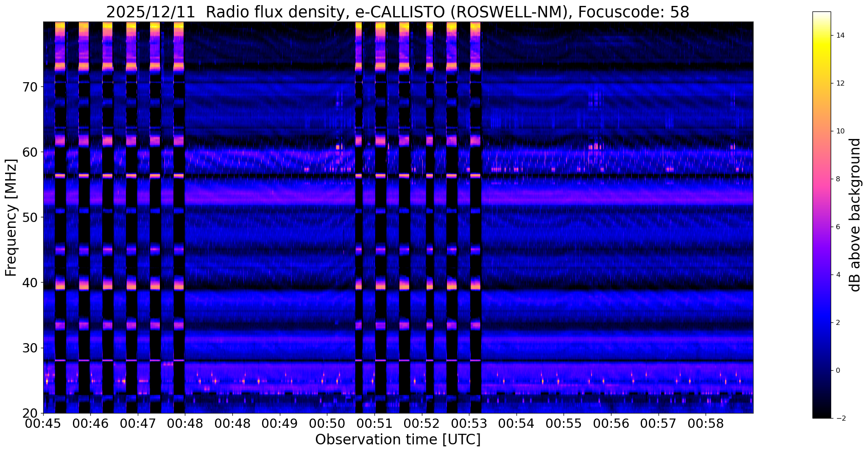The image size is (868, 452).
Task: Click the colorbar tick label 8
Action: pyautogui.click(x=838, y=179)
